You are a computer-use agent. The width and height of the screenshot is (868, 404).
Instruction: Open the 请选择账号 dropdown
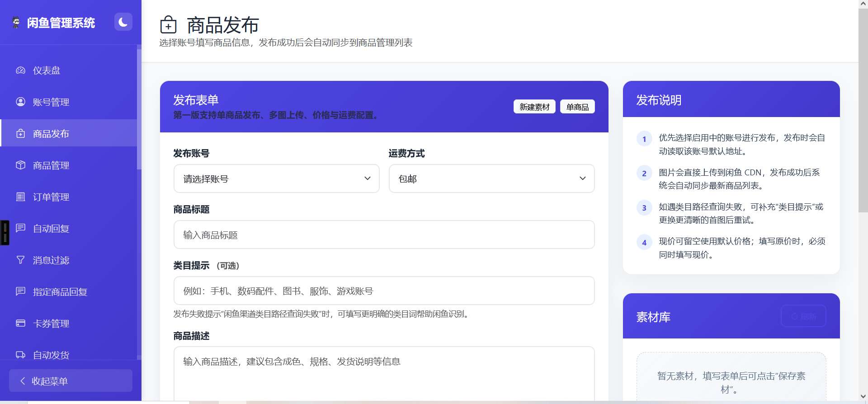(x=277, y=179)
